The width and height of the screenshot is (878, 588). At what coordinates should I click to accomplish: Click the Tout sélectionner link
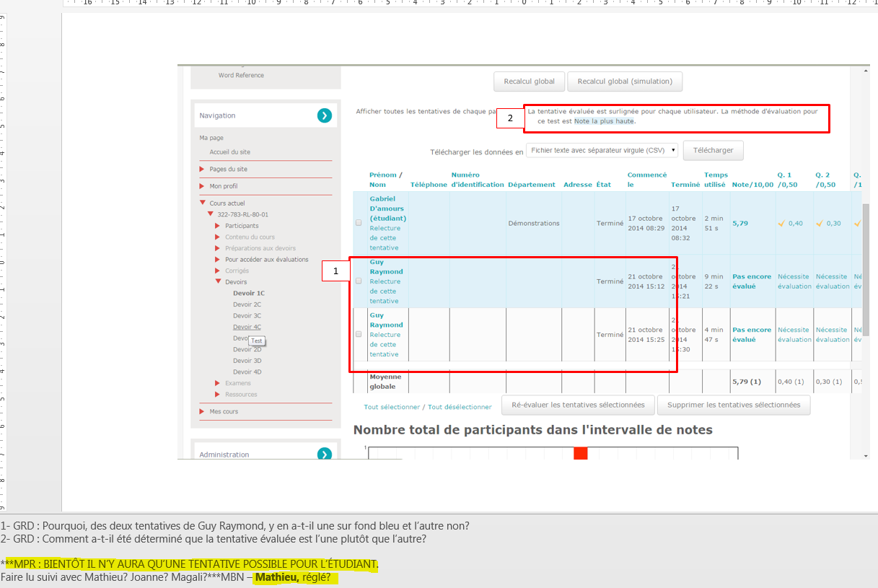pyautogui.click(x=391, y=407)
